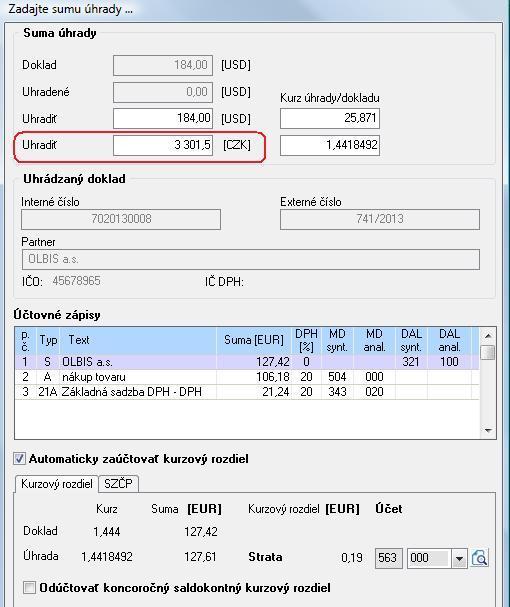Viewport: 510px width, 607px height.
Task: Click scroll down arrow in Účtovné zápisy
Action: [x=488, y=430]
